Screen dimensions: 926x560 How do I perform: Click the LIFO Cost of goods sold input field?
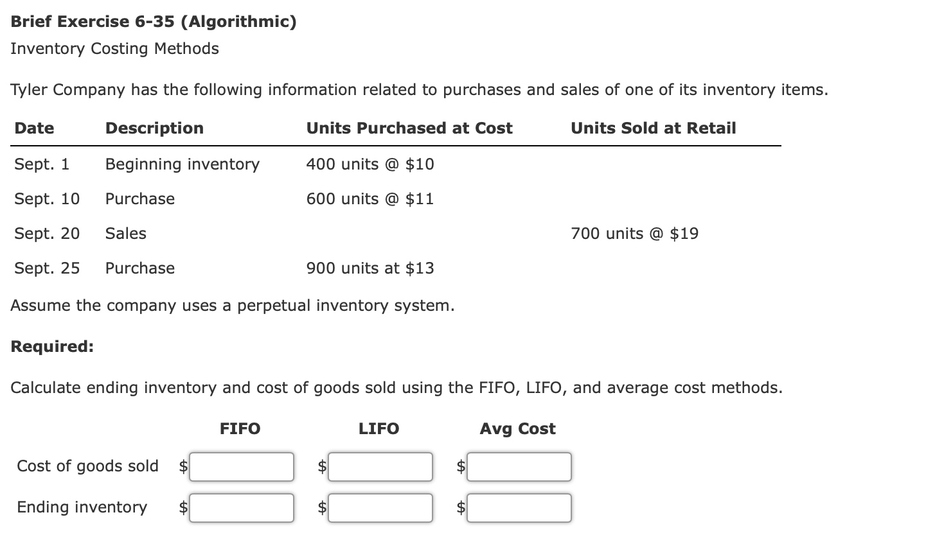click(x=380, y=467)
